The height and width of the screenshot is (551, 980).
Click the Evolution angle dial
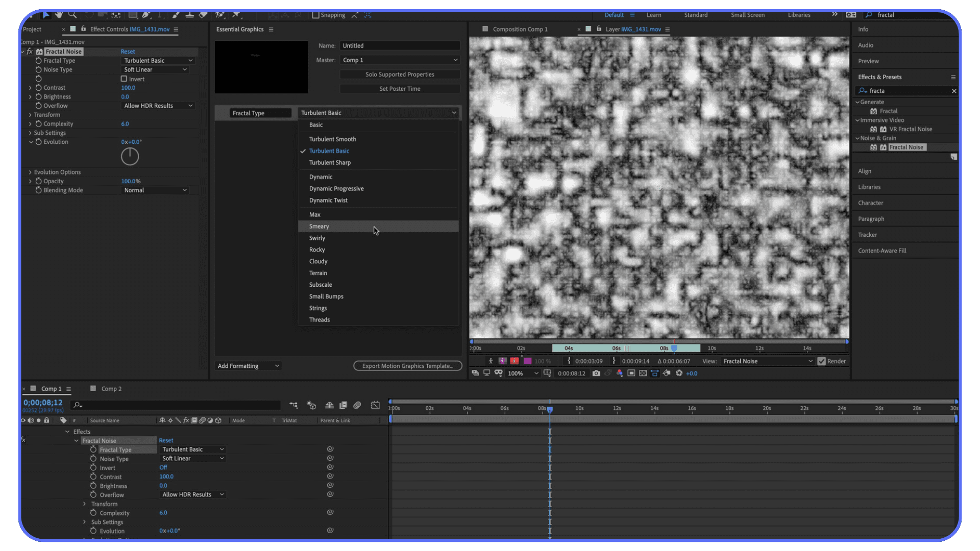130,157
